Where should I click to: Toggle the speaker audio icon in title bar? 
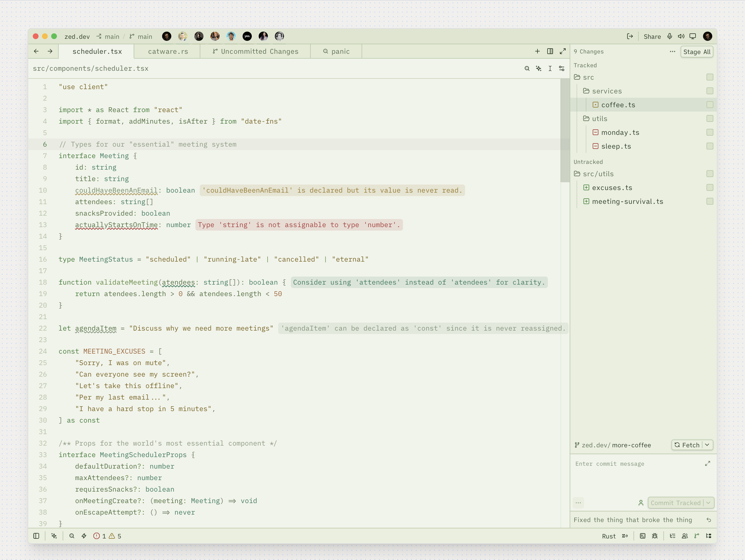coord(681,37)
